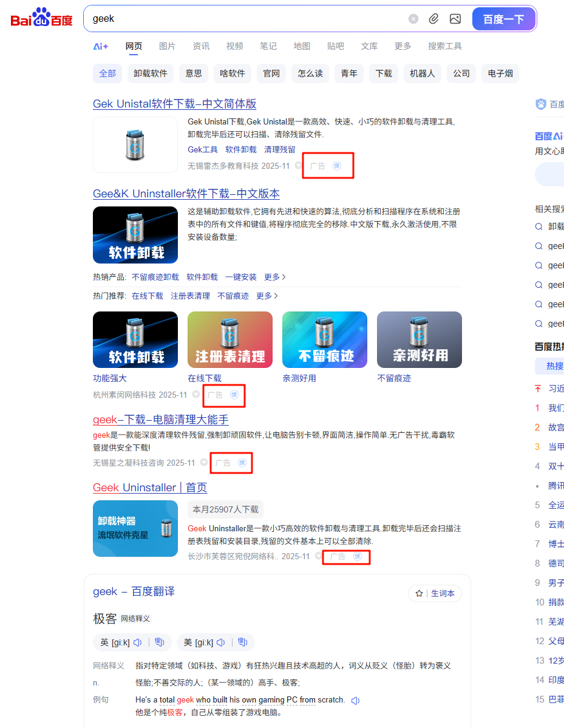Open the AI+ search mode icon

[101, 46]
